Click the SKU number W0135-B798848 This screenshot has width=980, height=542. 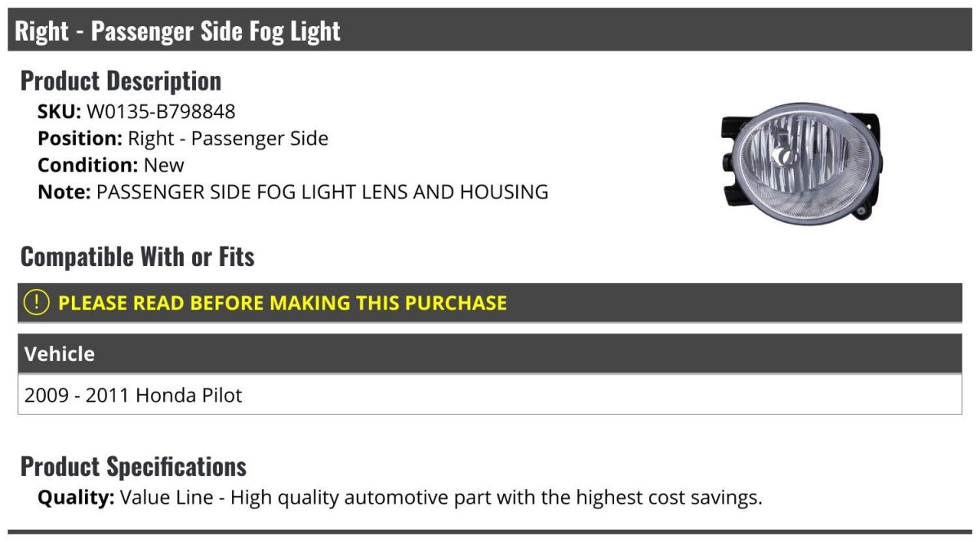click(x=161, y=112)
